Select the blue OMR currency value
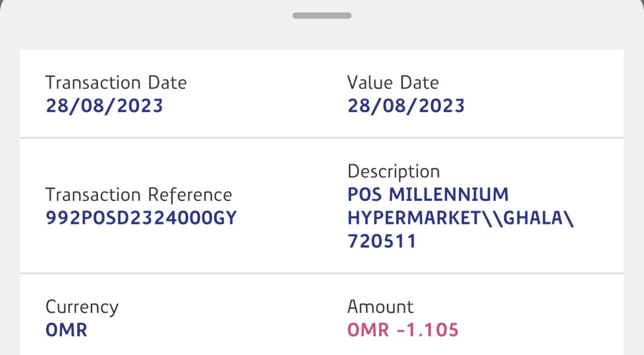This screenshot has width=644, height=355. point(66,330)
